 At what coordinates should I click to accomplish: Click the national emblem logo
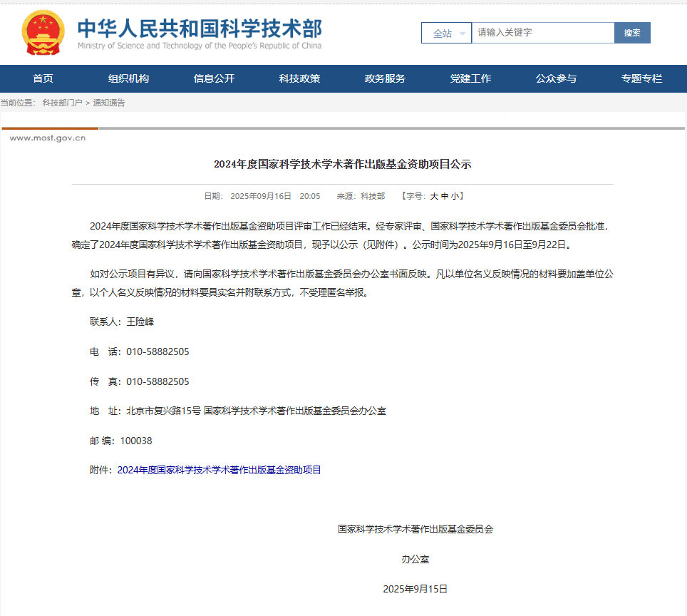(x=43, y=33)
